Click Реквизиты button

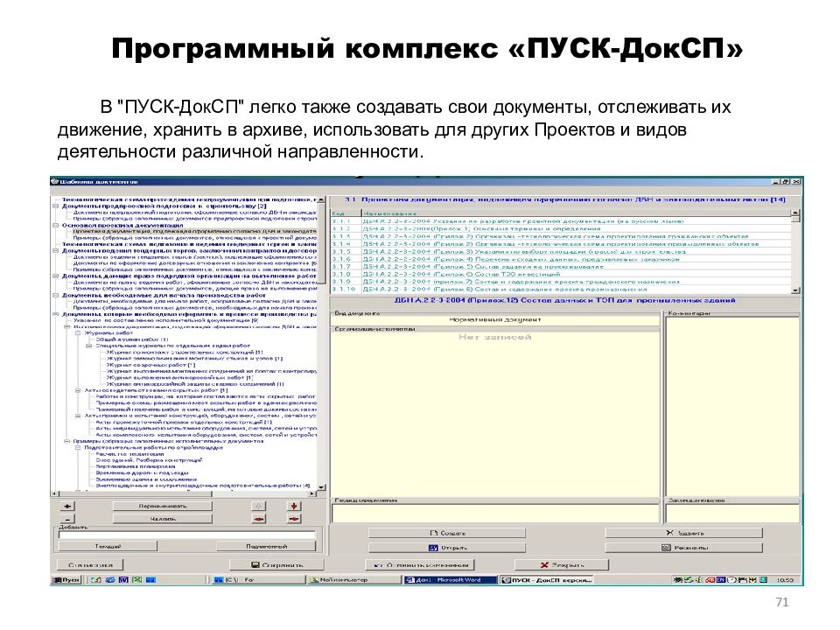pyautogui.click(x=683, y=548)
